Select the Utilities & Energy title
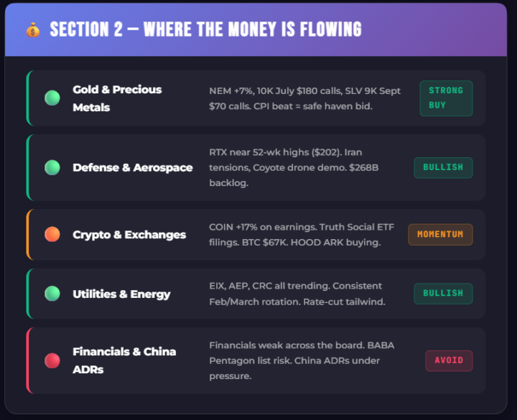The image size is (517, 420). coord(121,294)
